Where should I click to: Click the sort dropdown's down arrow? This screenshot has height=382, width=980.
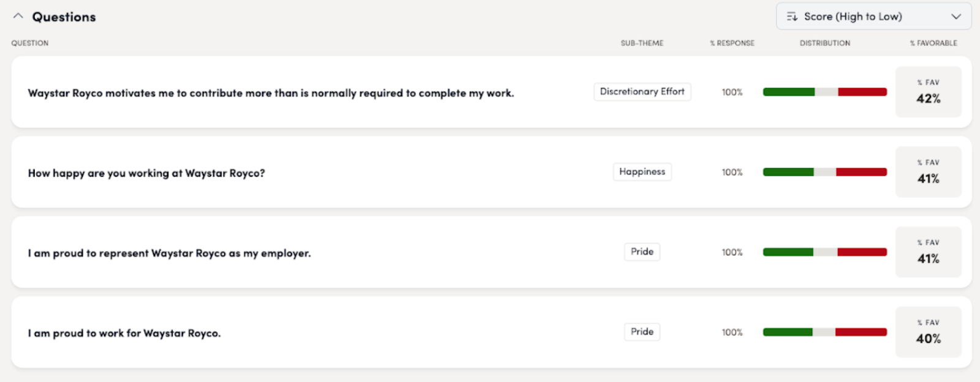click(956, 17)
